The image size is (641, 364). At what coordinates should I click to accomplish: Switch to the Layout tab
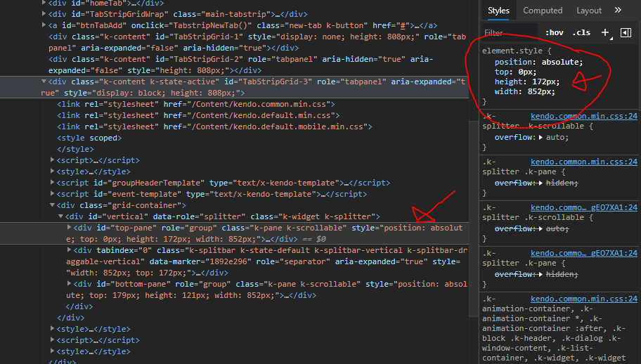point(589,11)
